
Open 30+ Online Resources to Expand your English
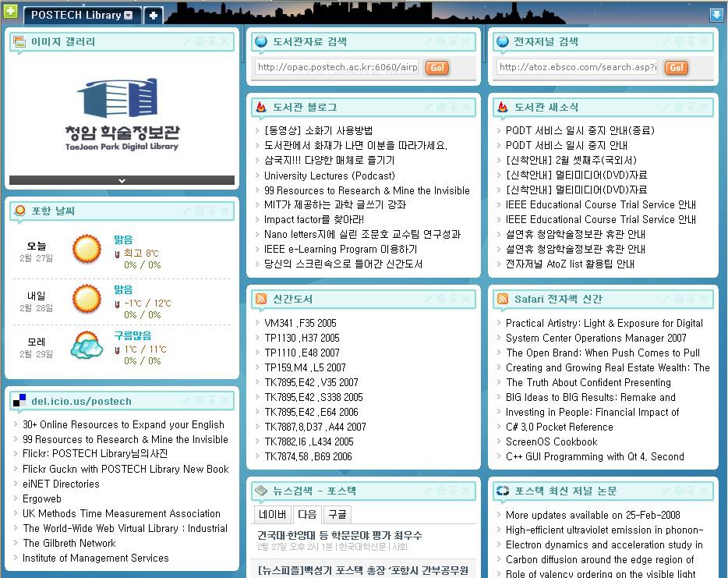click(123, 424)
